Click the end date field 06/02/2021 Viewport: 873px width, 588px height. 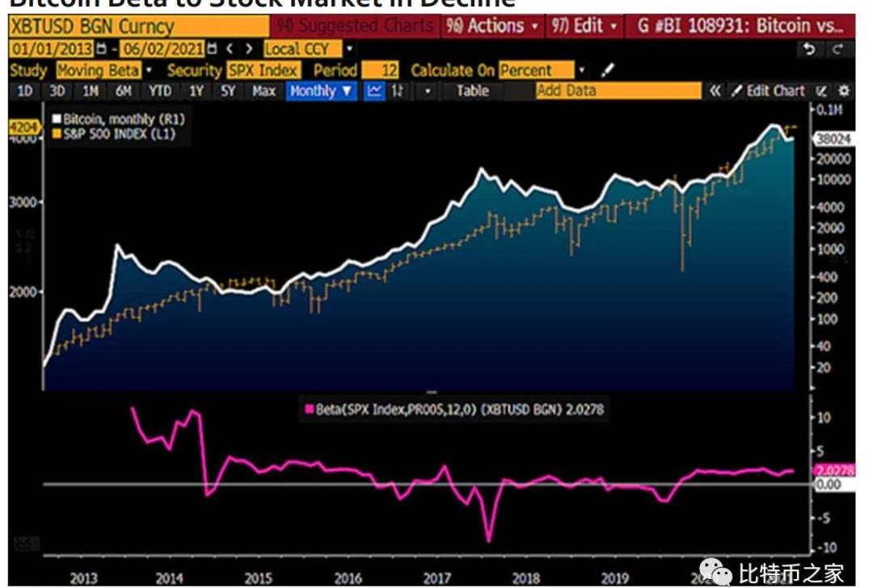[x=162, y=49]
